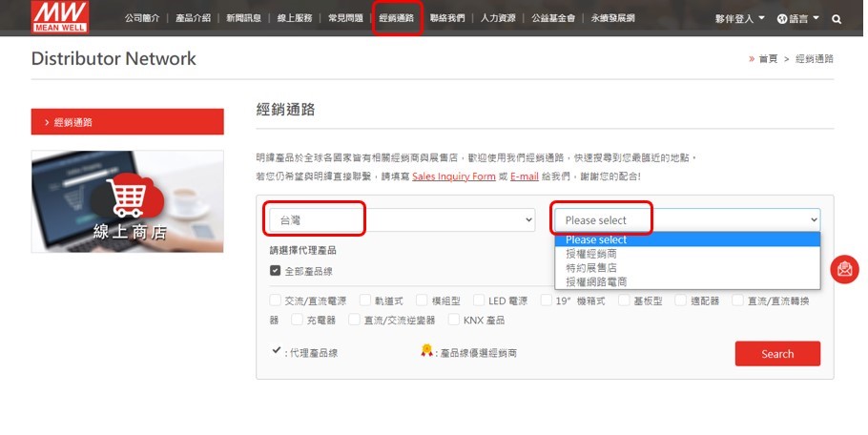Open the 線上商店 shopping cart banner
The width and height of the screenshot is (868, 435).
pos(127,201)
